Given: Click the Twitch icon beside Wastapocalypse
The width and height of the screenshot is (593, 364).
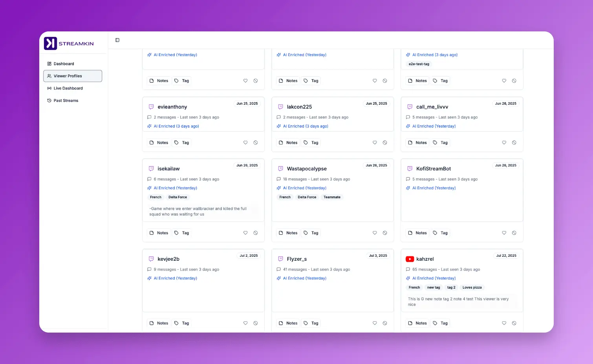Looking at the screenshot, I should (280, 169).
